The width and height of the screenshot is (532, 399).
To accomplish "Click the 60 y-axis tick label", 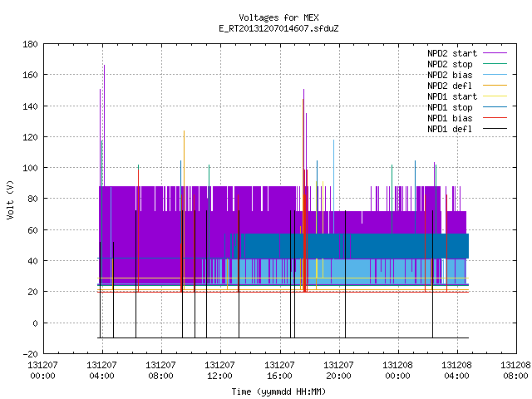I will point(33,230).
